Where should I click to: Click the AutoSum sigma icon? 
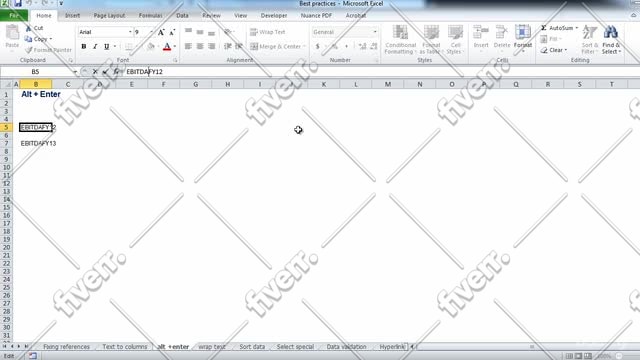pos(544,28)
